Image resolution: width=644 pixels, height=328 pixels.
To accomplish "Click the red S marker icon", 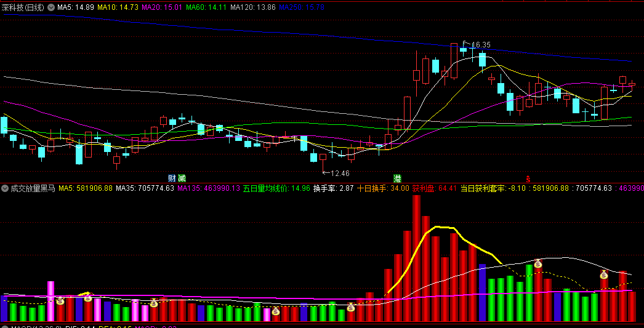I will coord(528,178).
